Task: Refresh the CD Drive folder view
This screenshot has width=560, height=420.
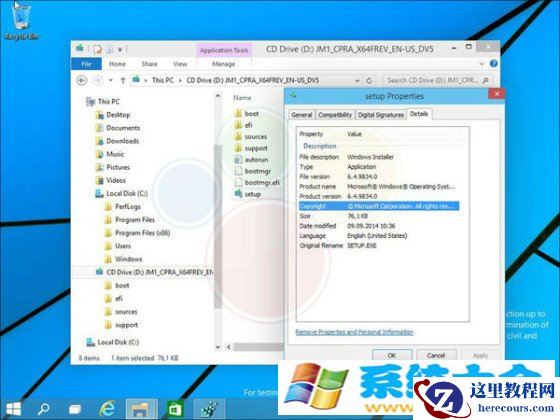Action: pyautogui.click(x=370, y=80)
